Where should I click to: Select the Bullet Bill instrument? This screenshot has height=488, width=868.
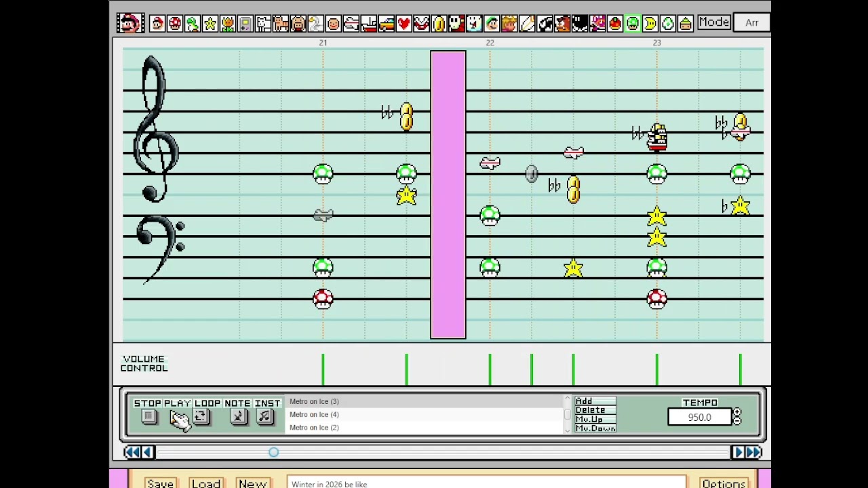point(545,23)
